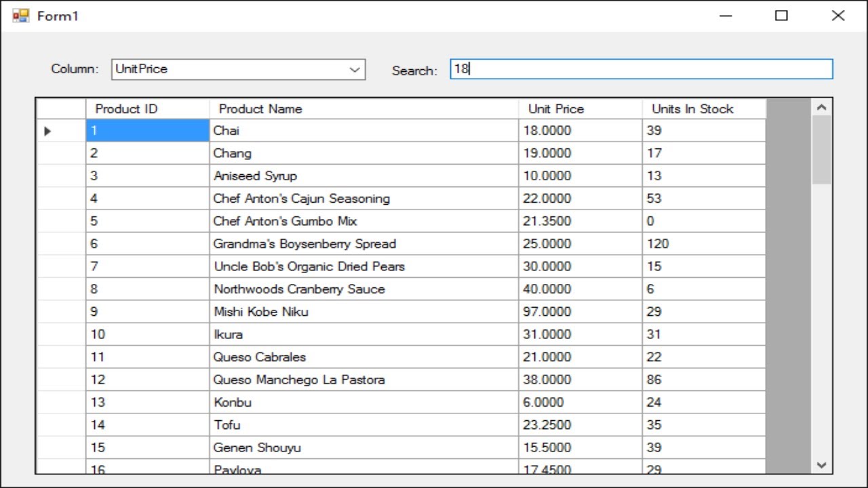
Task: Select Queso Manchego La Pastora cell
Action: [x=364, y=380]
